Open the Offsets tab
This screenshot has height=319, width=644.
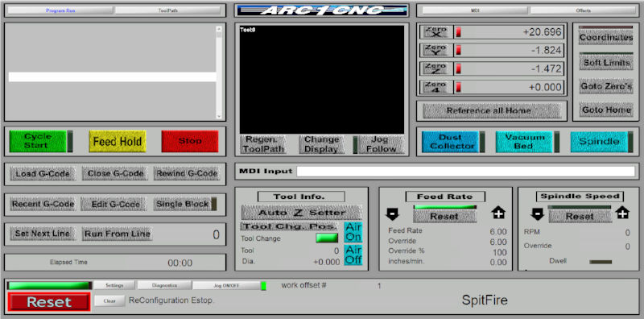[583, 10]
